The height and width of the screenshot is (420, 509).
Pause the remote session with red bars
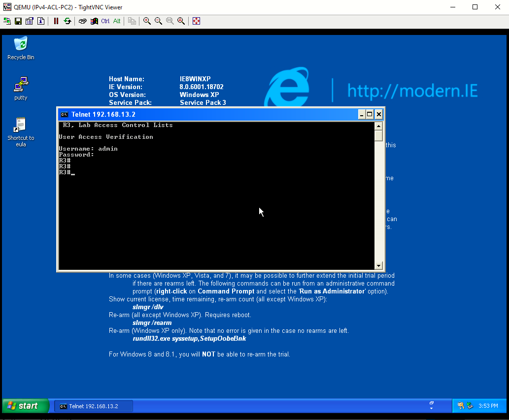56,21
